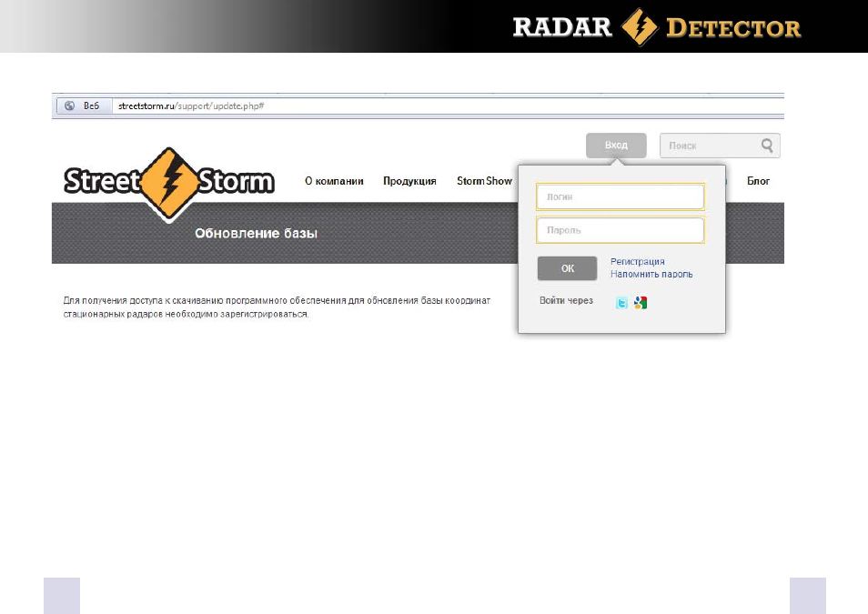Viewport: 868px width, 614px height.
Task: Click the Twitter login icon
Action: pyautogui.click(x=621, y=303)
